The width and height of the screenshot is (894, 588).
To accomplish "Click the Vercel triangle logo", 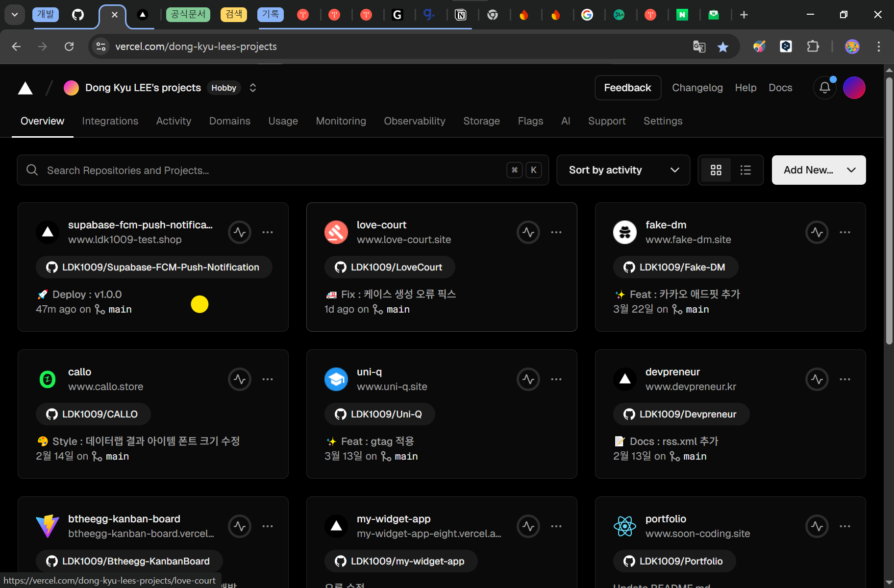I will point(25,88).
